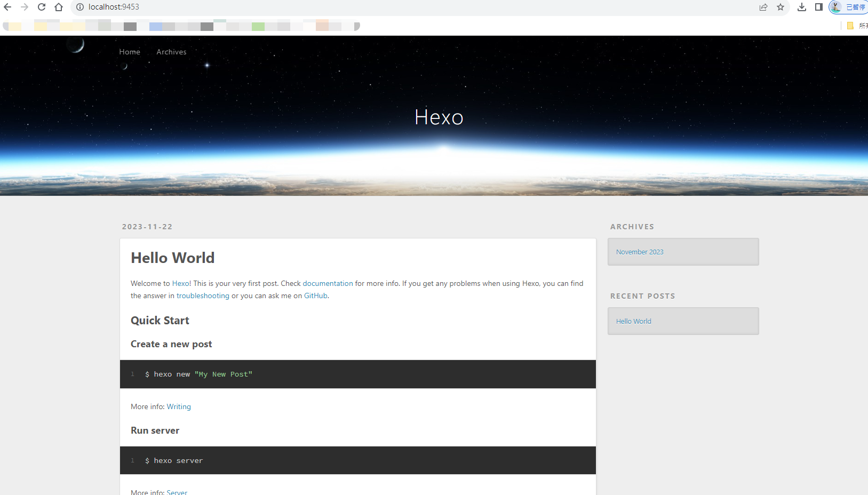Image resolution: width=868 pixels, height=495 pixels.
Task: Click the browser forward arrow
Action: [x=25, y=7]
